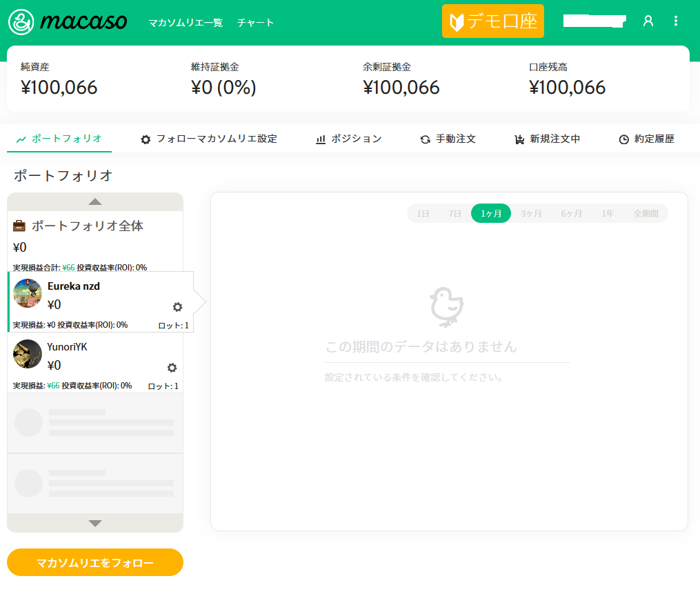Switch to the 約定履歴 tab

[x=646, y=139]
